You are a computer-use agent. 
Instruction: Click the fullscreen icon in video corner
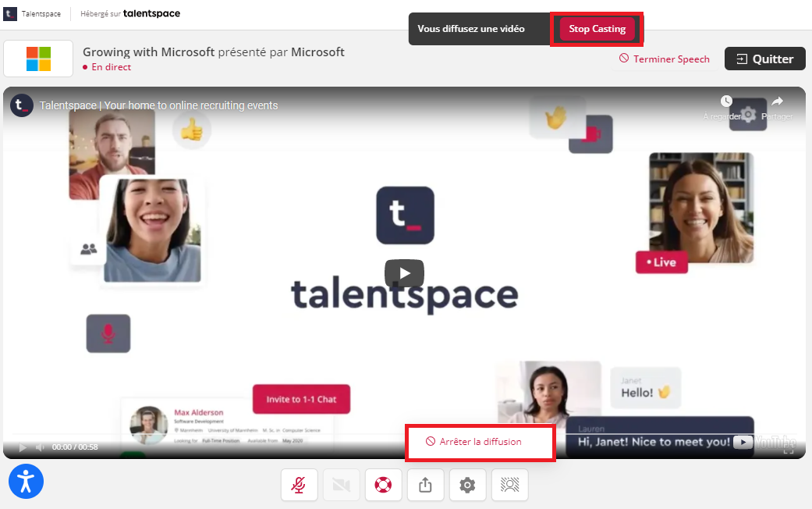789,450
